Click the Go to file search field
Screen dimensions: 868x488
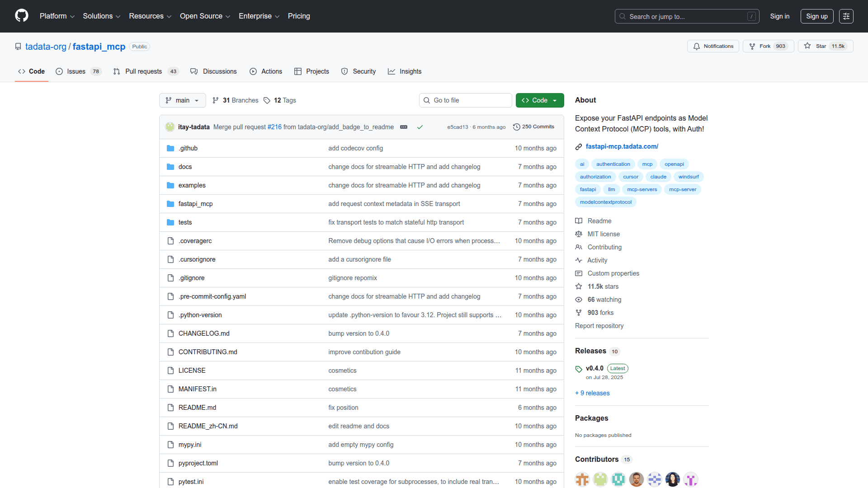pos(466,100)
